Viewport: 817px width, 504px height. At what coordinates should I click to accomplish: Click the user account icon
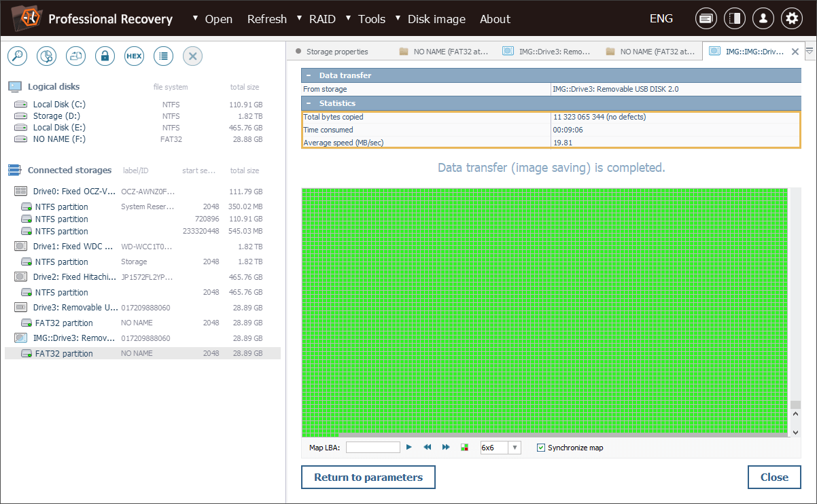pos(763,19)
